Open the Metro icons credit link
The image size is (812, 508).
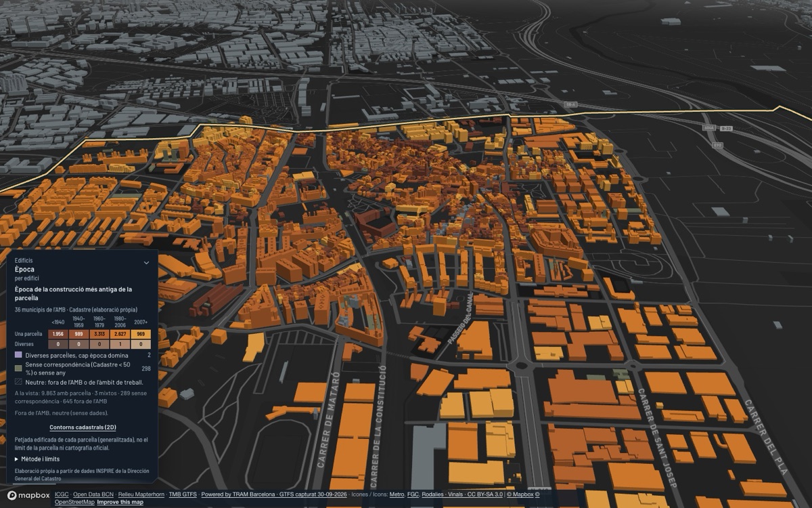397,494
